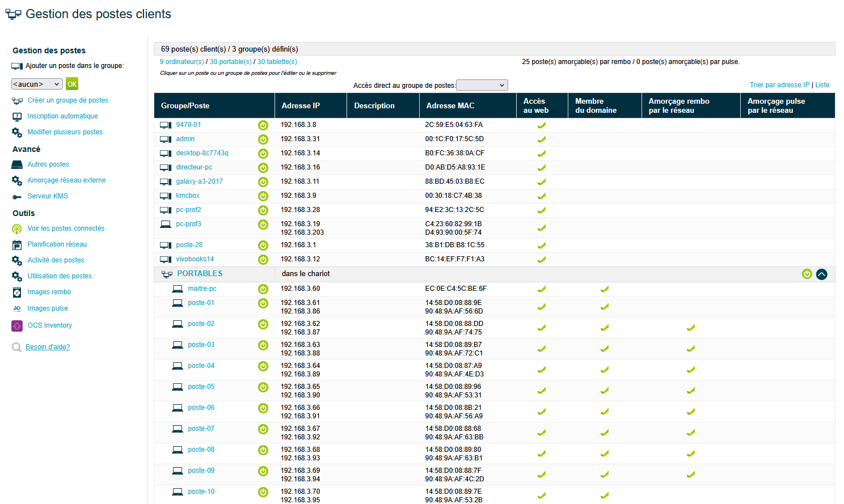Screen dimensions: 844x504
Task: Click the Créer un groupe de postes icon
Action: pyautogui.click(x=17, y=101)
